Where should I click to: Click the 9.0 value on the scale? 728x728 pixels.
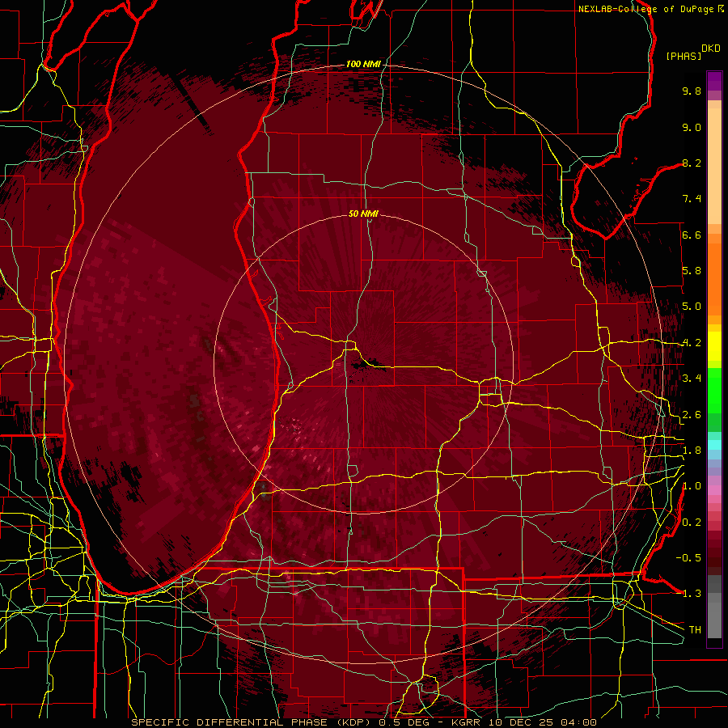692,127
